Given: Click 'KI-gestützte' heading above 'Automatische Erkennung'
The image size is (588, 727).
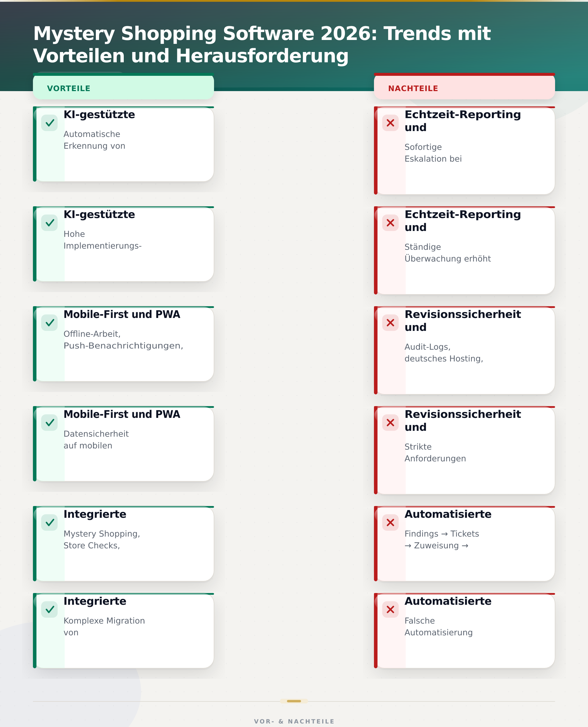Looking at the screenshot, I should (99, 114).
